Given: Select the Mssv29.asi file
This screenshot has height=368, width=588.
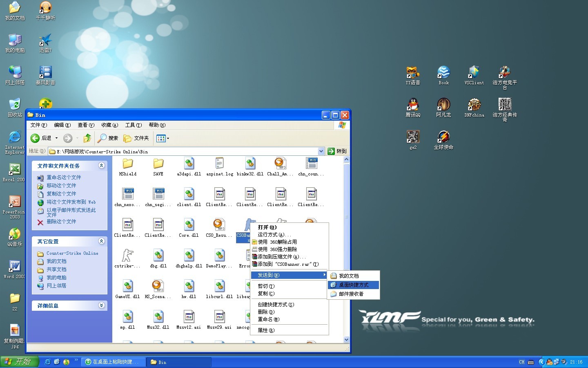Looking at the screenshot, I should click(x=219, y=320).
